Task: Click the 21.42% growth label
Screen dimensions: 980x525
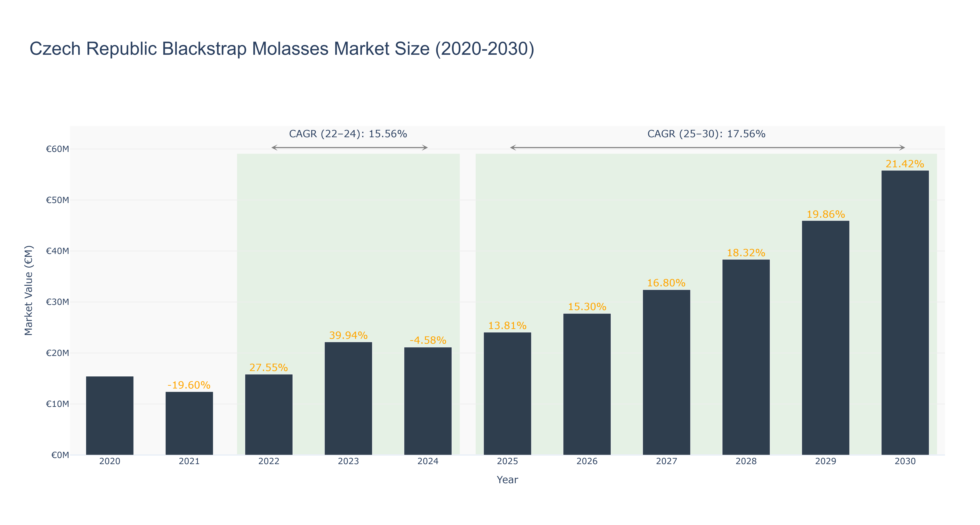Action: tap(905, 164)
